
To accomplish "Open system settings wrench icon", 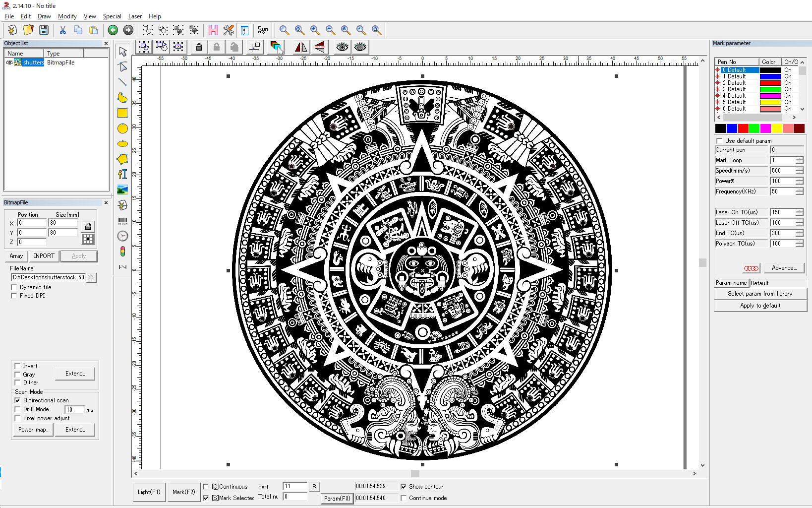I will click(229, 30).
